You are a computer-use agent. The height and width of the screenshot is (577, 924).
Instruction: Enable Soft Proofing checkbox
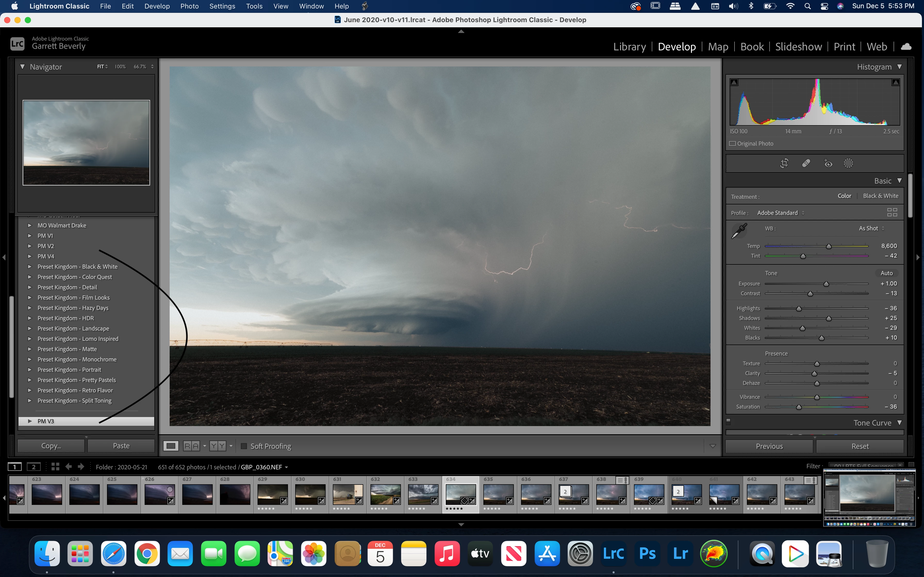click(244, 446)
